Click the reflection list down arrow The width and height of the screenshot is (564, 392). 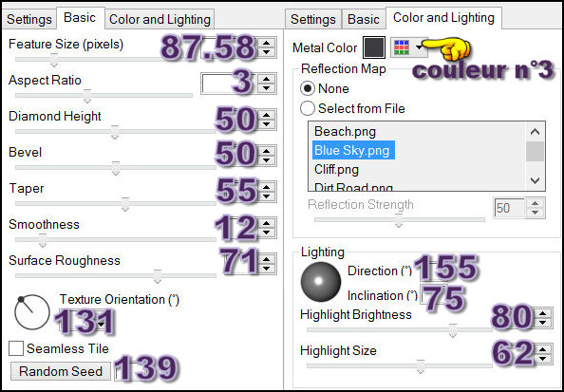point(535,180)
